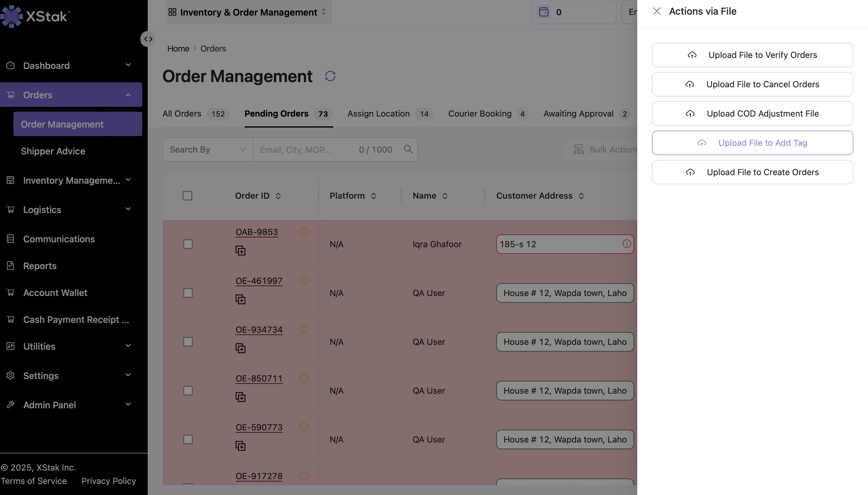Open Inventory & Order Management app switcher

pyautogui.click(x=248, y=12)
